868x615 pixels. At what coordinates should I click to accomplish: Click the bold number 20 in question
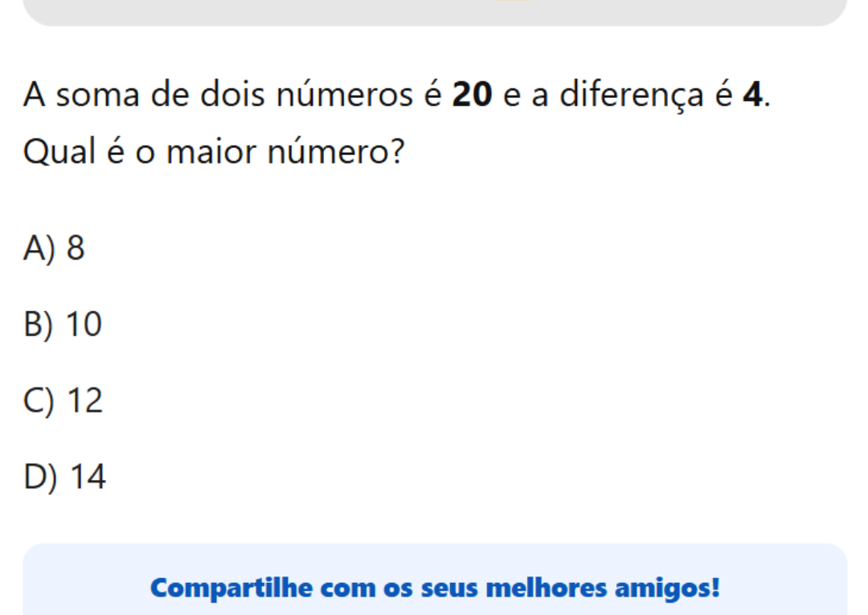click(x=472, y=96)
